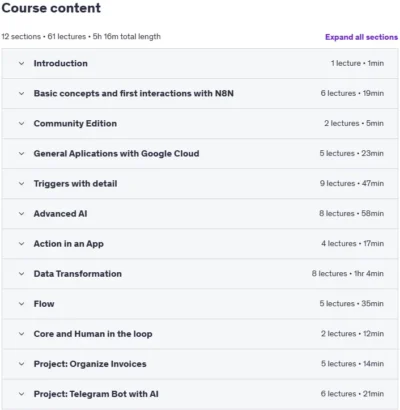This screenshot has width=400, height=410.
Task: Expand Data Transformation chevron arrow
Action: click(x=21, y=274)
